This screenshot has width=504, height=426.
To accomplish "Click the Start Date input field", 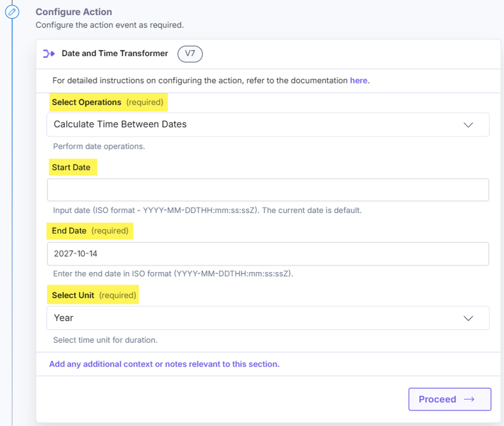I will point(268,190).
